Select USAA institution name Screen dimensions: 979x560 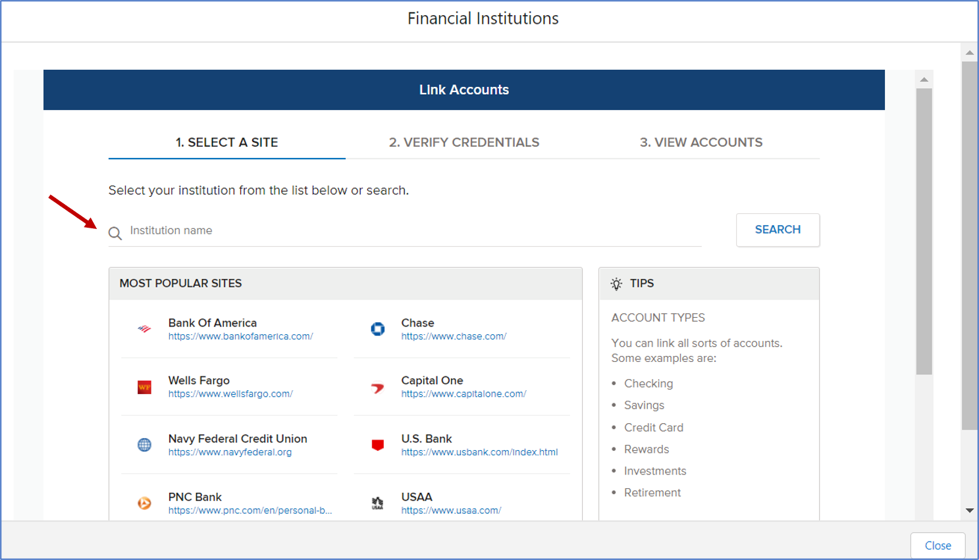click(417, 497)
